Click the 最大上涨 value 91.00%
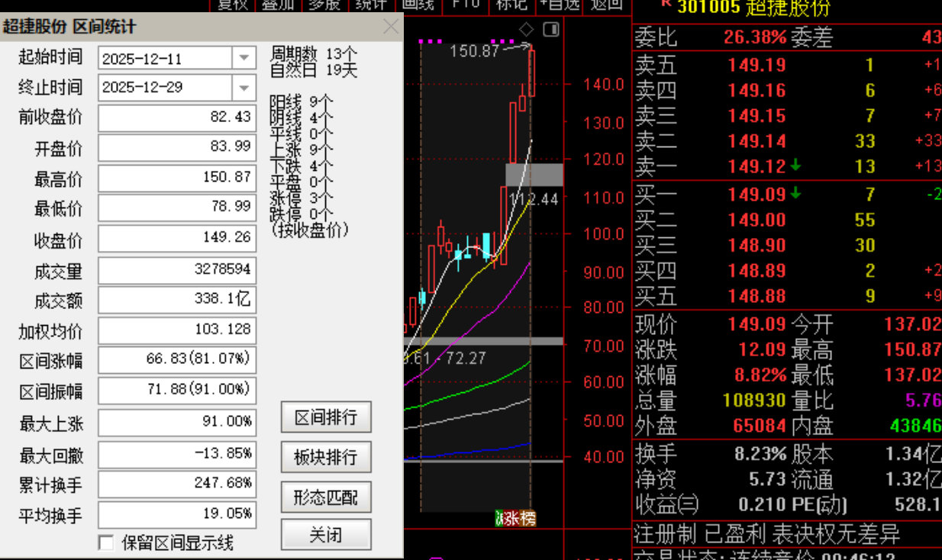Screen dimensions: 942x560 [177, 422]
